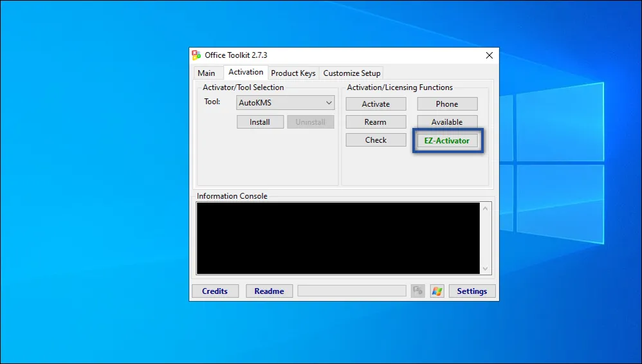Open the Settings button

click(x=472, y=291)
